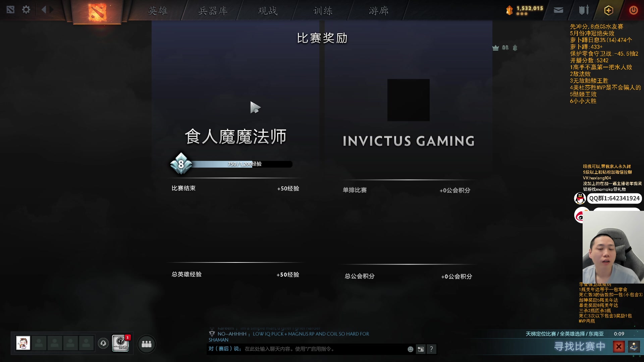Click the top-left dashboard toggle icon

click(10, 10)
